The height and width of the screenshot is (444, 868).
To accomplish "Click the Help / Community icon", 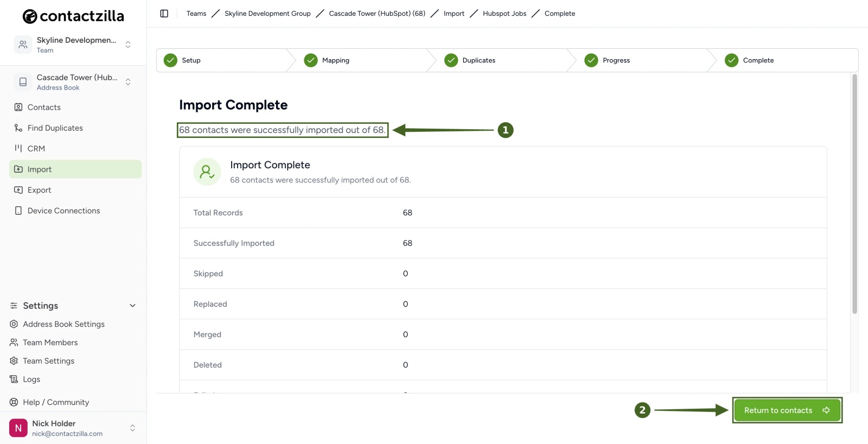I will point(14,402).
